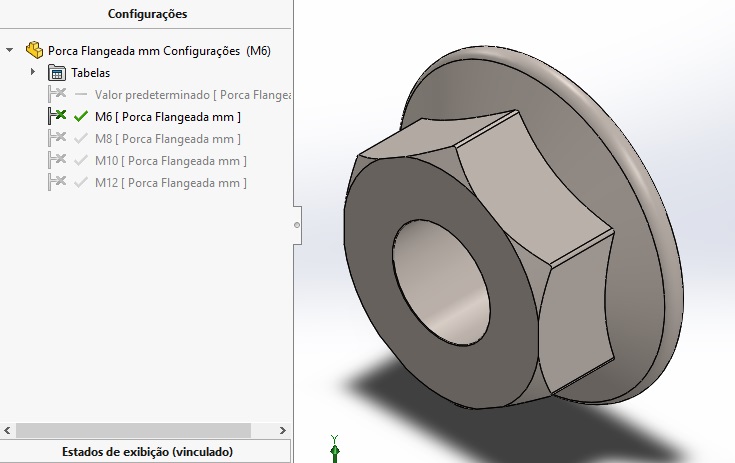Click the configuration icon beside M10

point(57,160)
